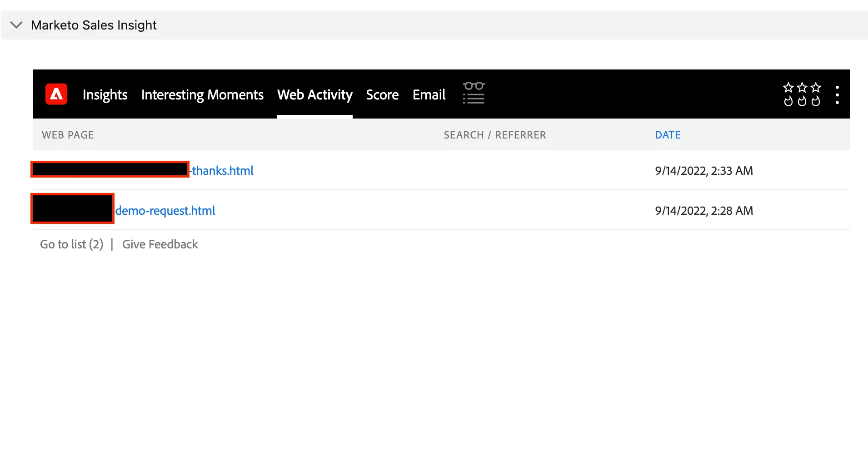The height and width of the screenshot is (475, 868).
Task: Click the WEB PAGE column header
Action: pyautogui.click(x=68, y=135)
